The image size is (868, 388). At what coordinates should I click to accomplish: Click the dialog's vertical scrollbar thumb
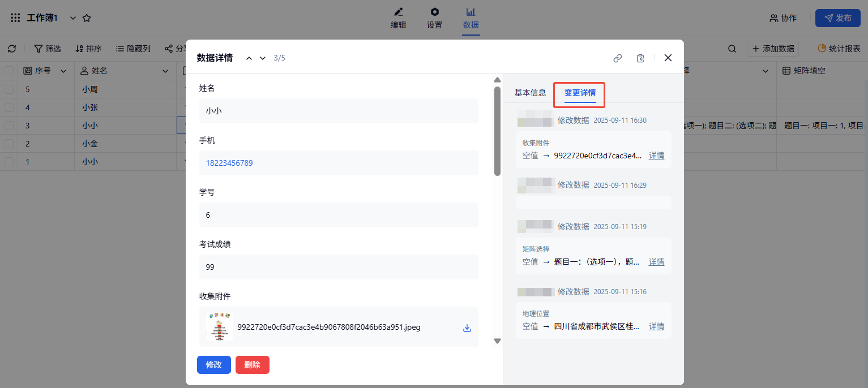497,130
